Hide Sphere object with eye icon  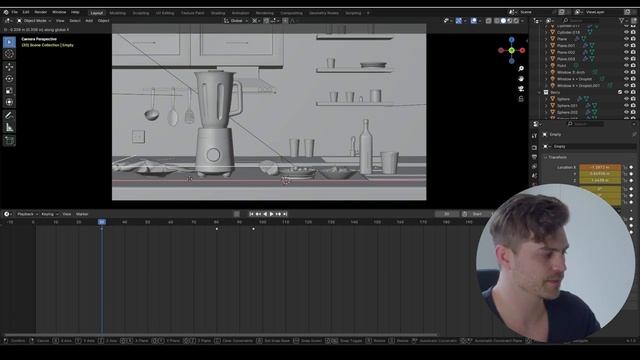pyautogui.click(x=626, y=99)
